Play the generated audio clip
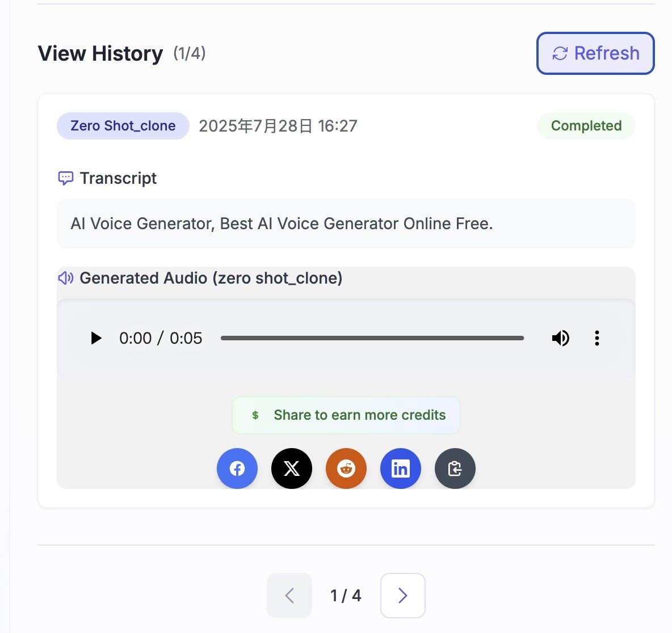 point(96,338)
